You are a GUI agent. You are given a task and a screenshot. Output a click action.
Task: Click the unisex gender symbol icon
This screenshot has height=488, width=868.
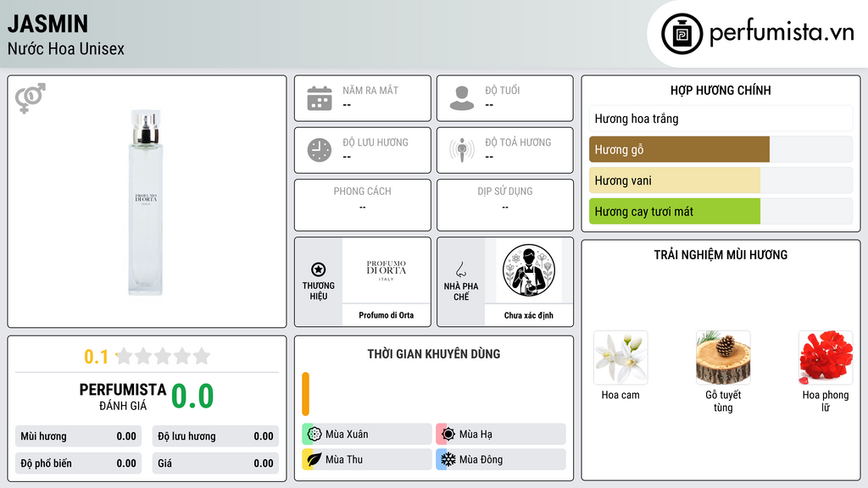pos(31,98)
